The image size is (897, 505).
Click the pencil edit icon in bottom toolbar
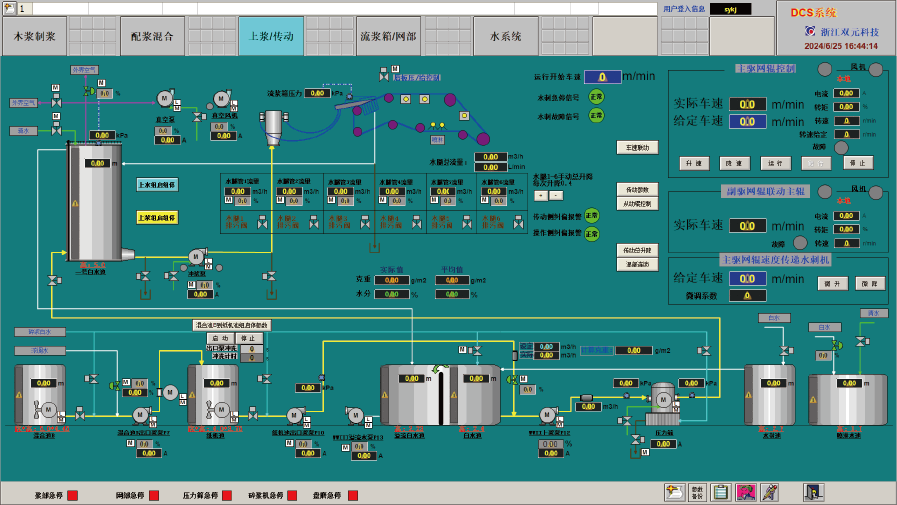pos(769,491)
